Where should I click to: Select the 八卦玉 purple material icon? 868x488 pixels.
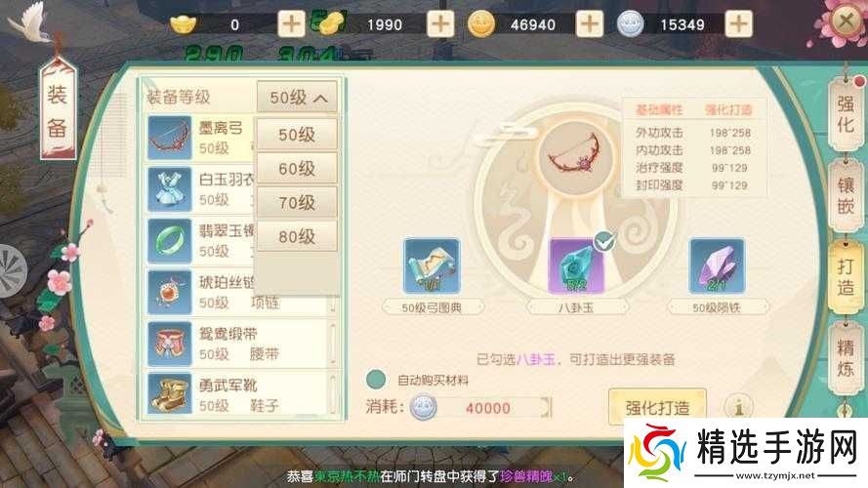click(x=576, y=265)
